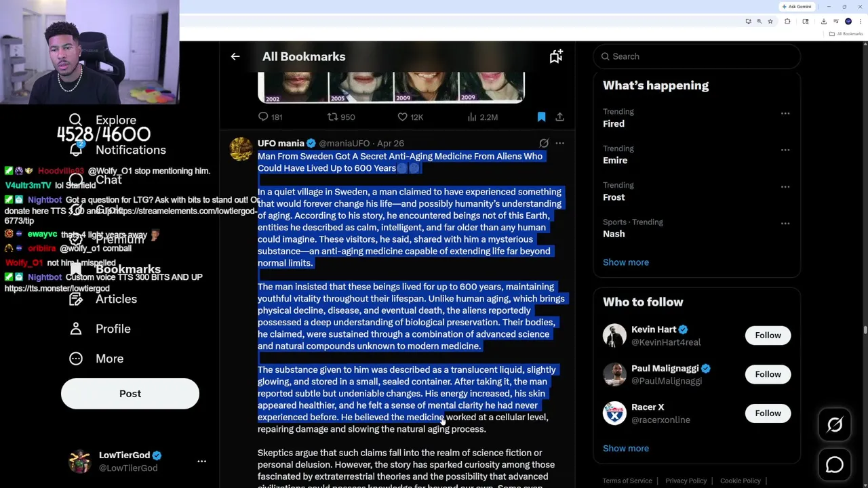This screenshot has height=488, width=868.
Task: Open replies on the 181-comment post
Action: pyautogui.click(x=270, y=117)
